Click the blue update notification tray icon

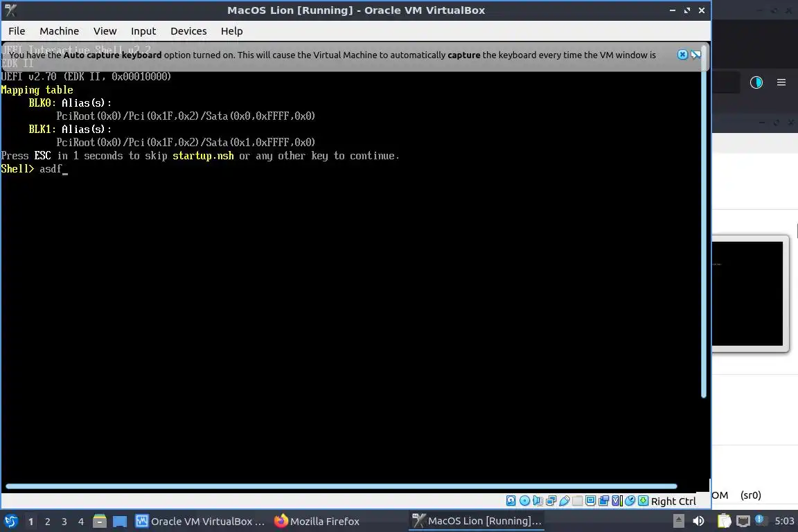pyautogui.click(x=759, y=520)
